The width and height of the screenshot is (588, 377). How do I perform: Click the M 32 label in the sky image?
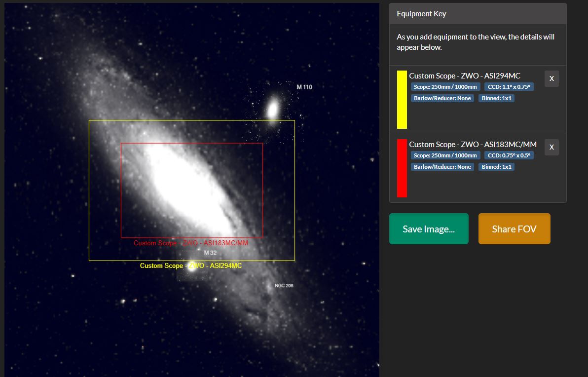210,253
